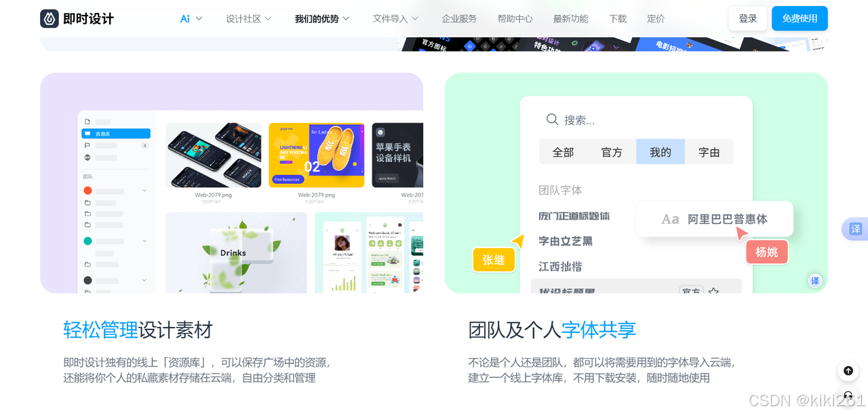
Task: Click the round globe icon below the flag icon
Action: pos(87,157)
